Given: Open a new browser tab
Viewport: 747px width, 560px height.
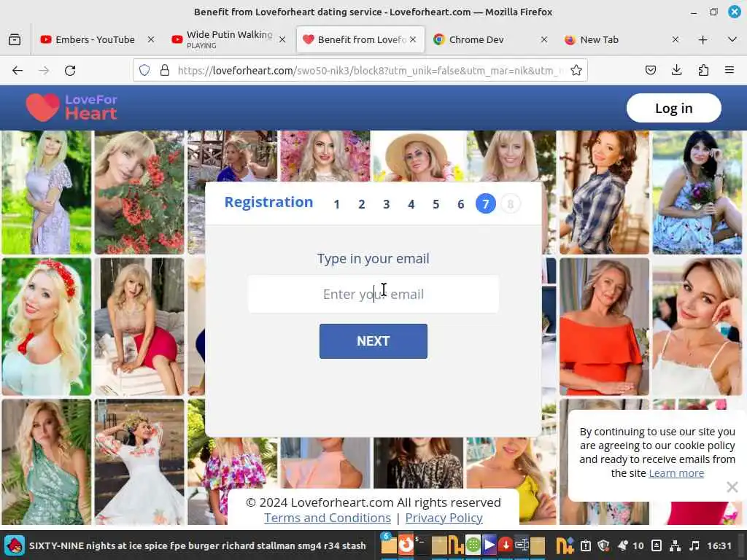Looking at the screenshot, I should (x=703, y=39).
